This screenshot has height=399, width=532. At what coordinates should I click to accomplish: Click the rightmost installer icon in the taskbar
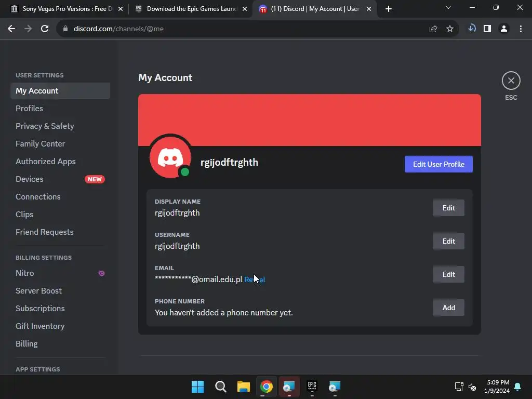coord(335,387)
